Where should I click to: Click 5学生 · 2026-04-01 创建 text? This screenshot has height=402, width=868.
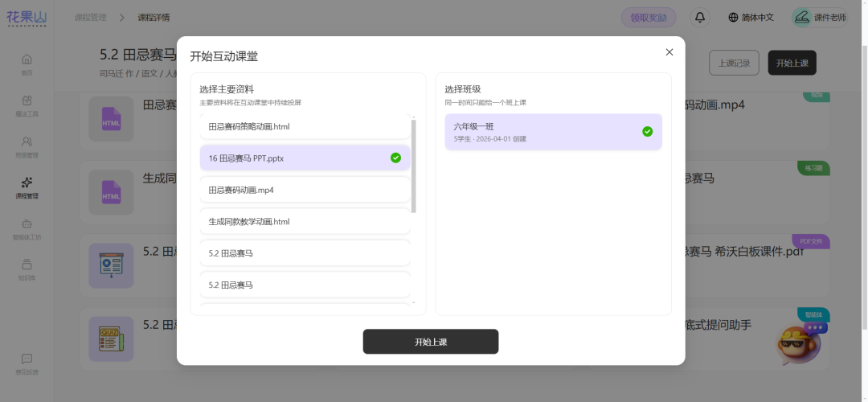coord(490,139)
